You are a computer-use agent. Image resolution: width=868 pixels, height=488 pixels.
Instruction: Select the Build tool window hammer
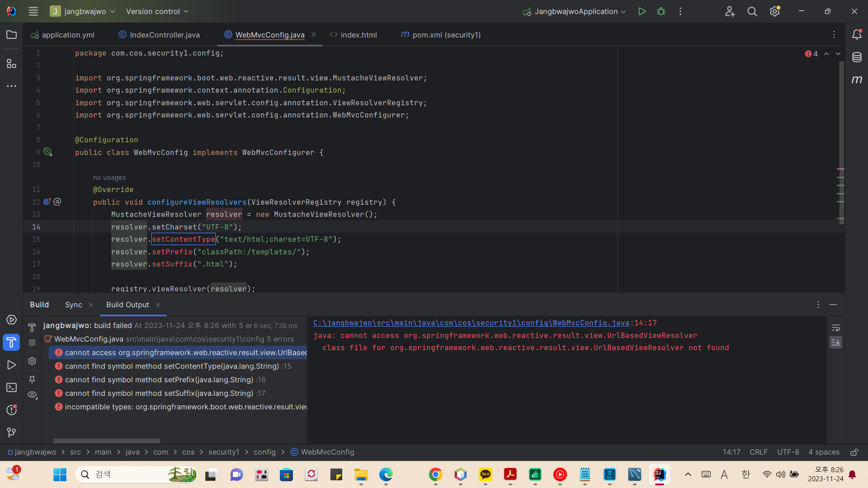click(12, 343)
